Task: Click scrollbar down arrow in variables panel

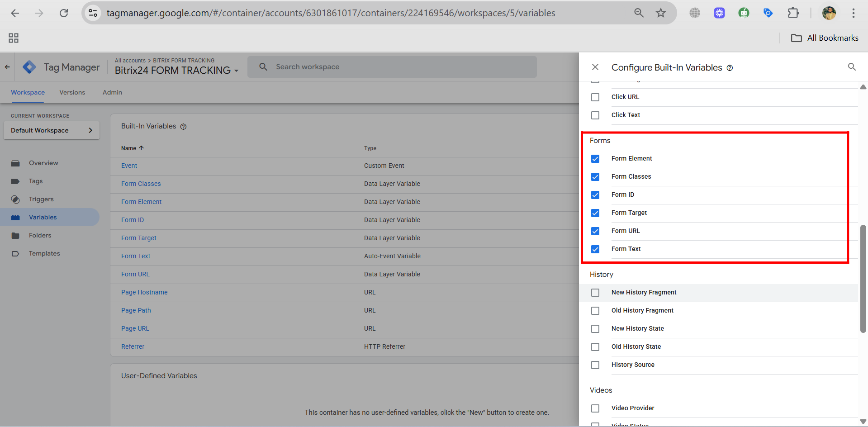Action: pos(863,422)
